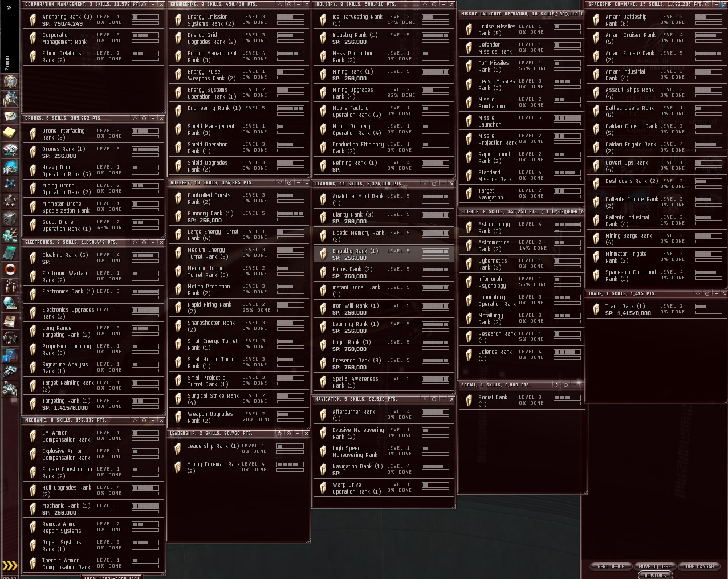Image resolution: width=728 pixels, height=579 pixels.
Task: Click the Social skill book icon
Action: pyautogui.click(x=469, y=401)
